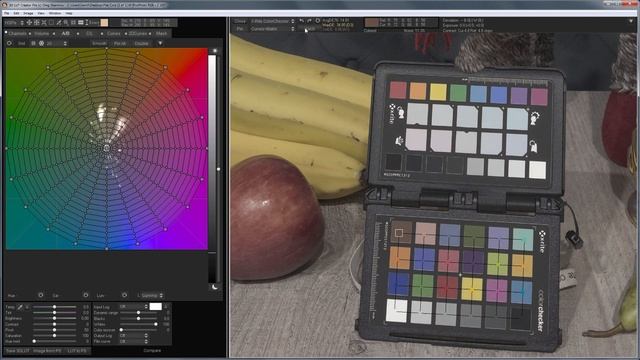Select the four-arrow move tool icon
This screenshot has height=360, width=640.
tap(29, 23)
